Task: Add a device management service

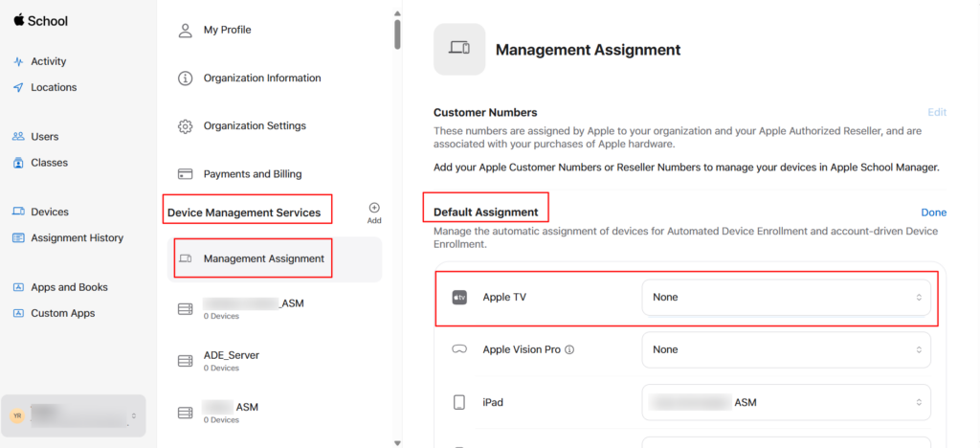Action: pyautogui.click(x=374, y=213)
